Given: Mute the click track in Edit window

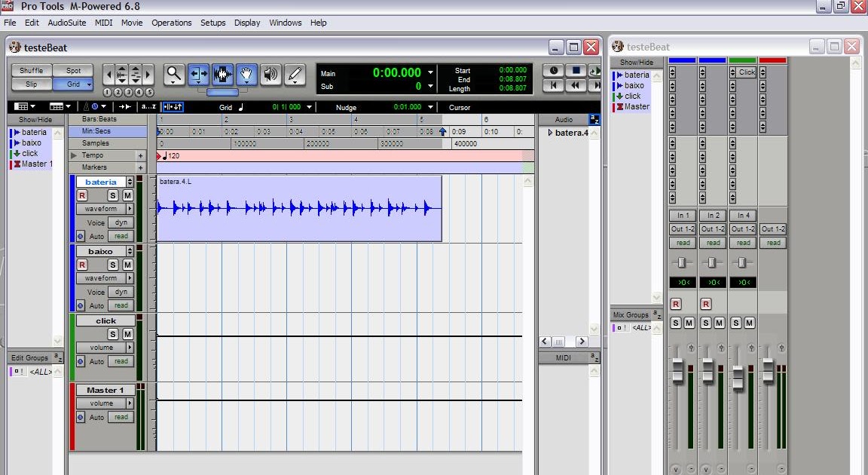Looking at the screenshot, I should click(127, 334).
